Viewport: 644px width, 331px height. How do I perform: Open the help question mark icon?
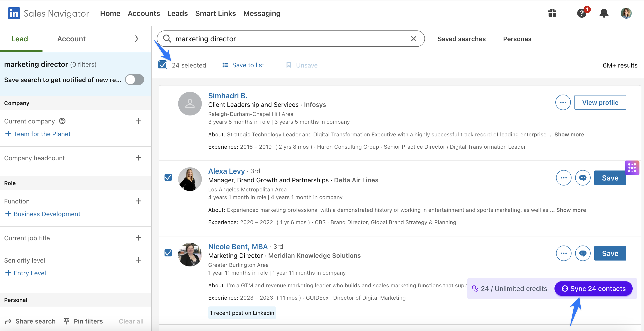pyautogui.click(x=582, y=13)
